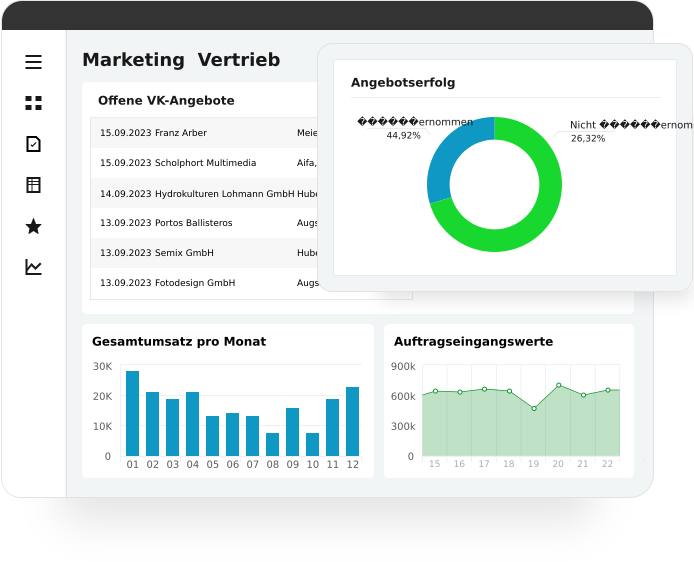Viewport: 694px width, 562px height.
Task: Select the star favorites icon
Action: pyautogui.click(x=34, y=227)
